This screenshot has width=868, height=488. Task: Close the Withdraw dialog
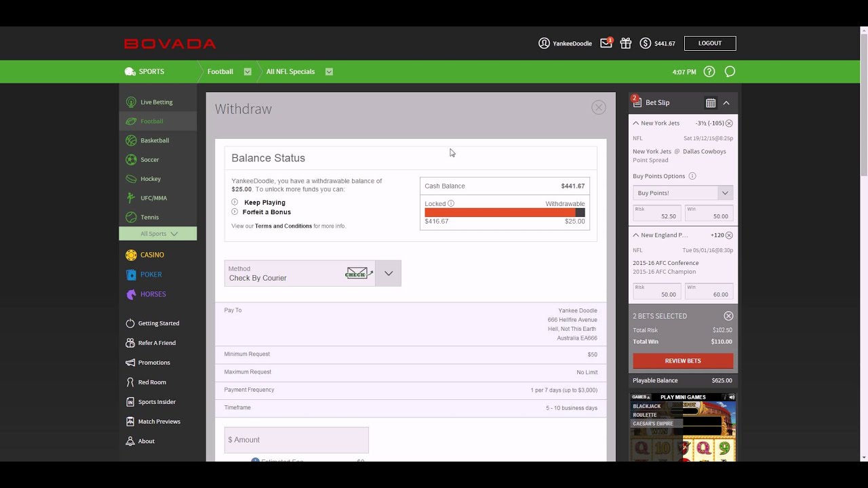[x=598, y=107]
